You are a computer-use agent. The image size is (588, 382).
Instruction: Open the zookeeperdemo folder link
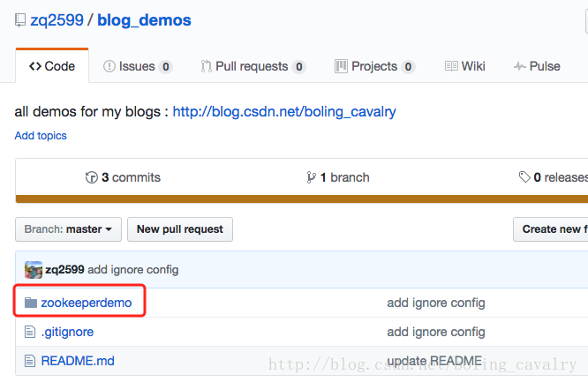86,303
